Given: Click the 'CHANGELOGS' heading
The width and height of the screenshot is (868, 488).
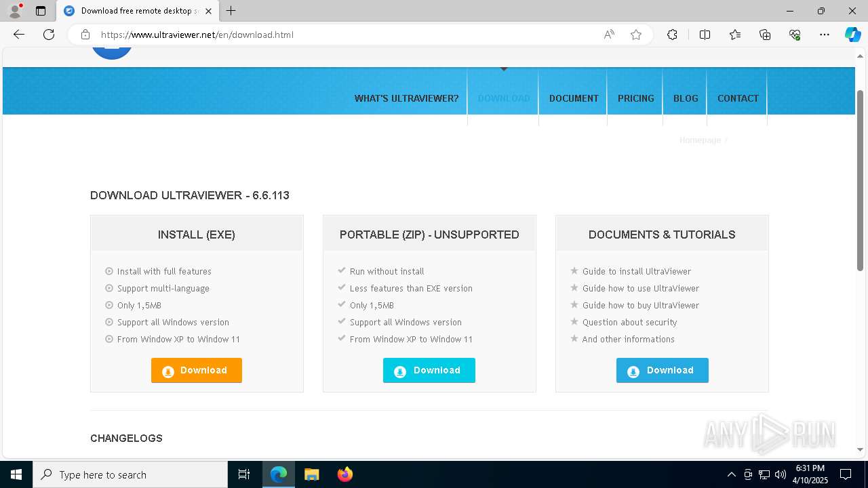Looking at the screenshot, I should coord(126,439).
